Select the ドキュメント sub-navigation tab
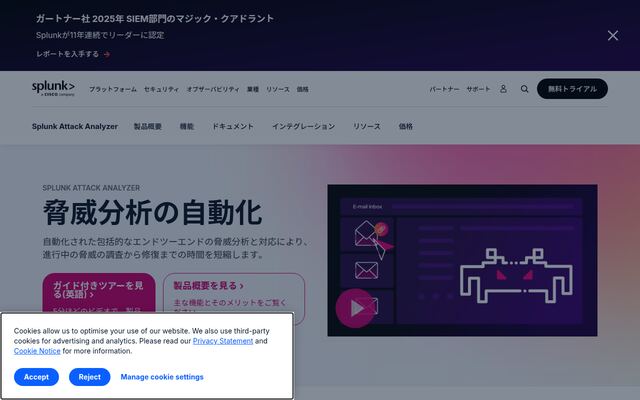 [233, 127]
